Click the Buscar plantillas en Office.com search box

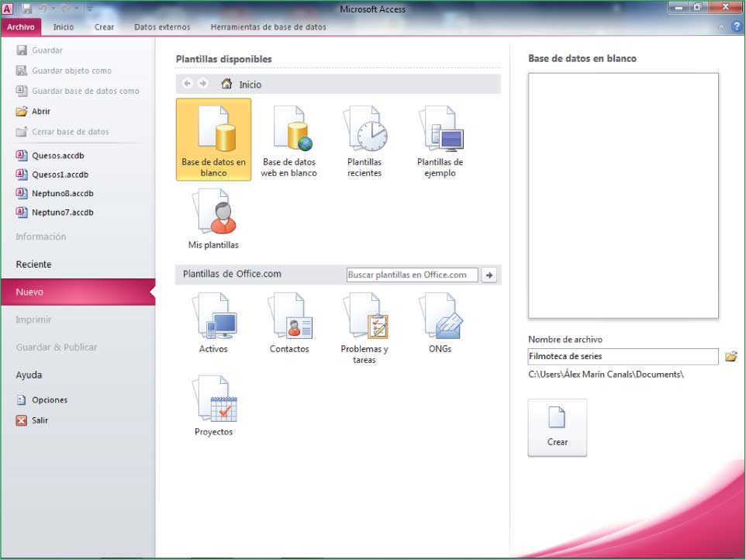(x=412, y=275)
